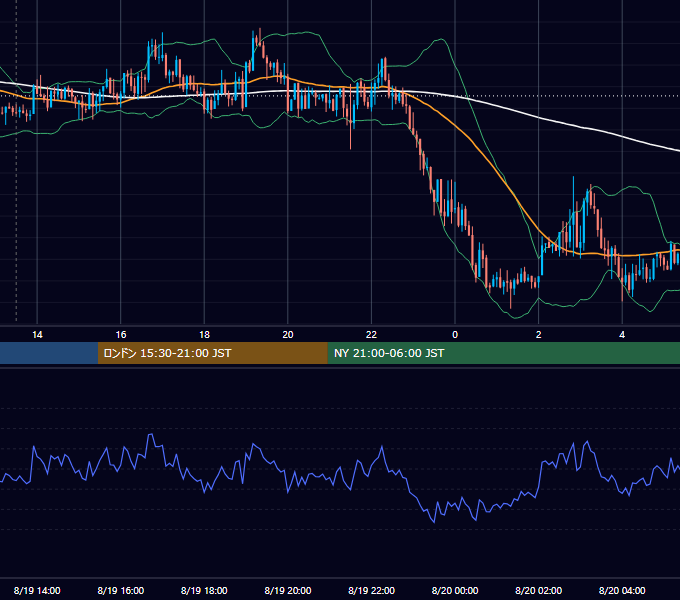Click the blue session bar before London
This screenshot has height=600, width=680.
[x=49, y=353]
